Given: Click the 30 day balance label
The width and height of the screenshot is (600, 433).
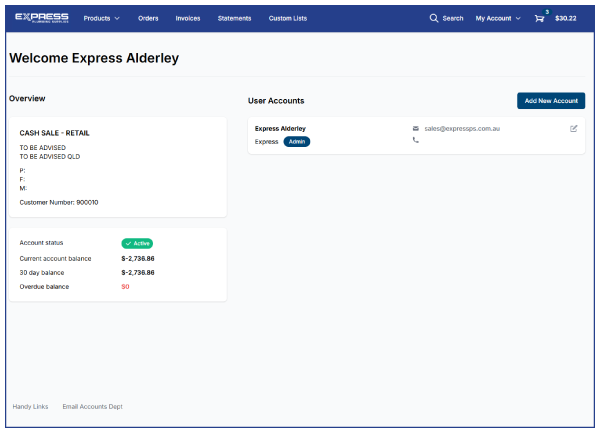Looking at the screenshot, I should pos(42,272).
